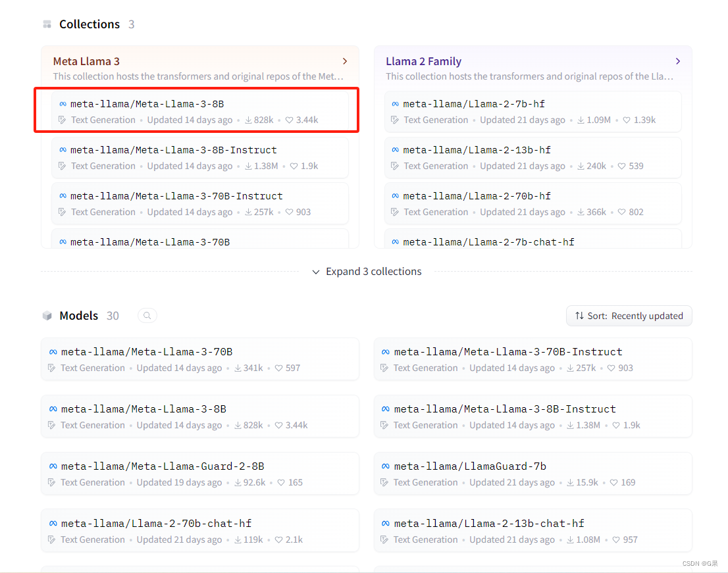Click 'Updated 19 days ago' on Meta-Llama-Guard-2-8B card
The image size is (728, 573).
179,482
